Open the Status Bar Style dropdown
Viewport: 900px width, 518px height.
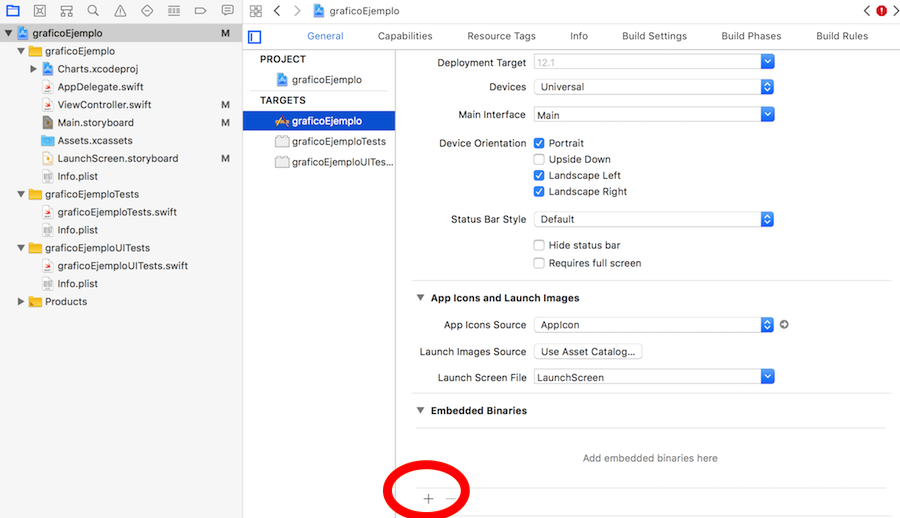pyautogui.click(x=654, y=219)
